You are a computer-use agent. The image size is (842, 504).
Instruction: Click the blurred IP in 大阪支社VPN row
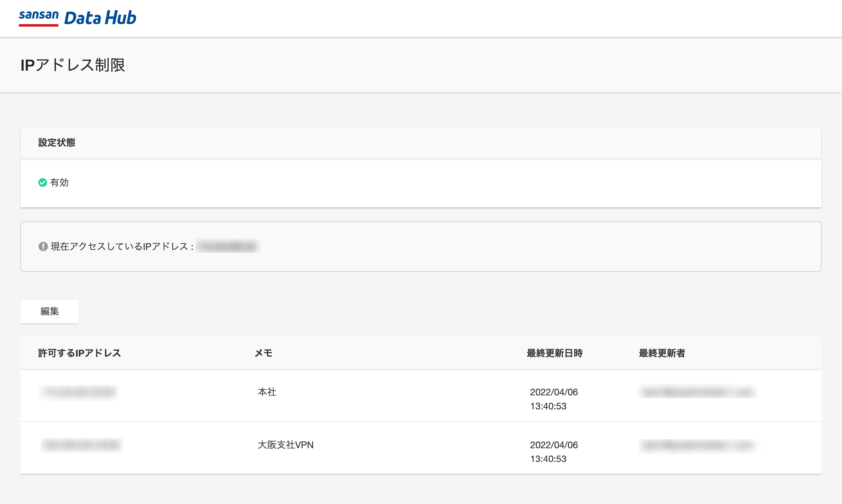[82, 445]
